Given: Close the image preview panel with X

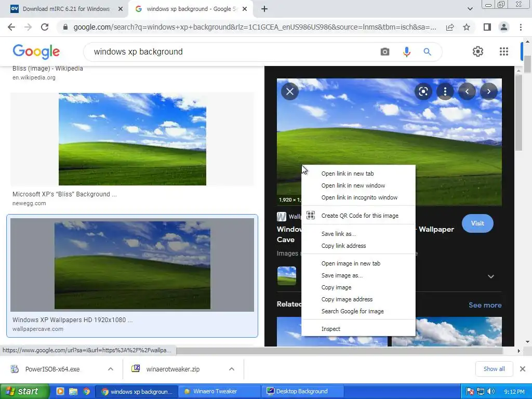Looking at the screenshot, I should click(290, 91).
